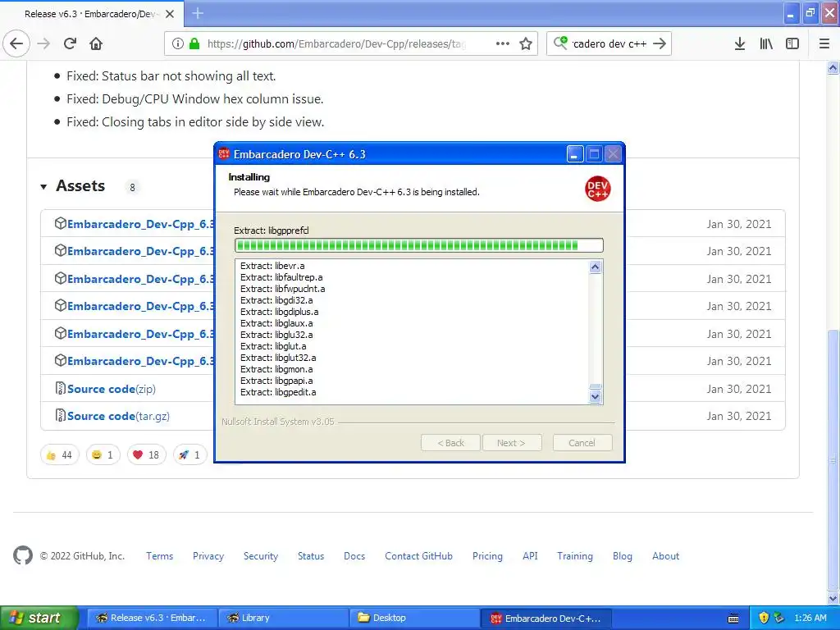
Task: Click Cancel in the installer dialog
Action: pyautogui.click(x=582, y=442)
